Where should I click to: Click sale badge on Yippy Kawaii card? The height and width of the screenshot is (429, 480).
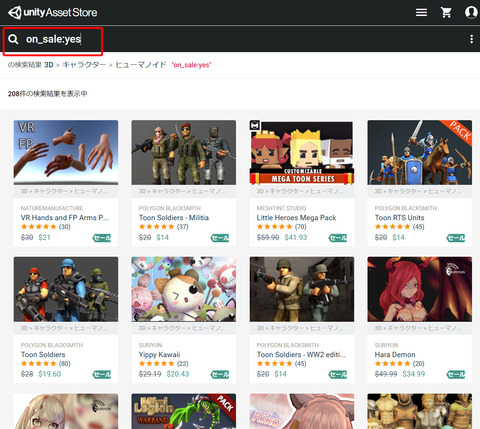(220, 374)
